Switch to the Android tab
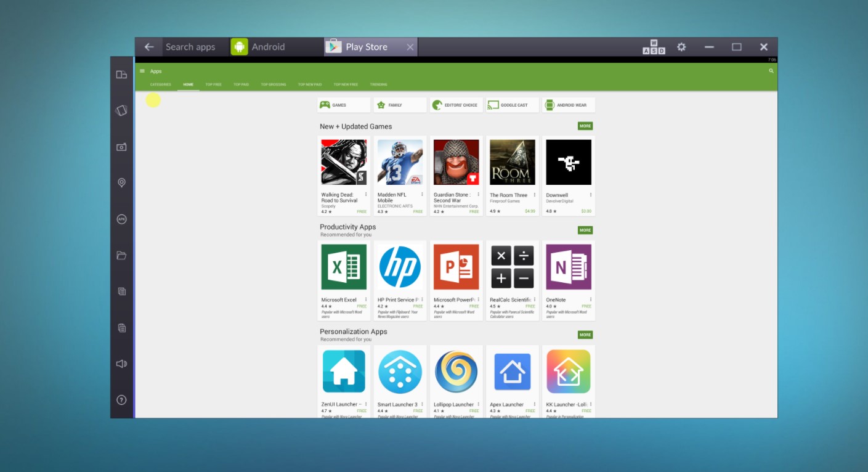Viewport: 868px width, 472px height. [267, 46]
